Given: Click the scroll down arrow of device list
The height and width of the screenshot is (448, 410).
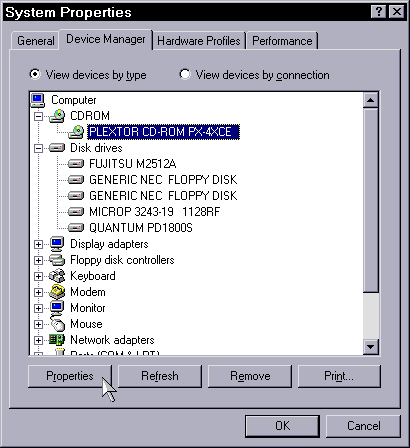Looking at the screenshot, I should point(371,347).
